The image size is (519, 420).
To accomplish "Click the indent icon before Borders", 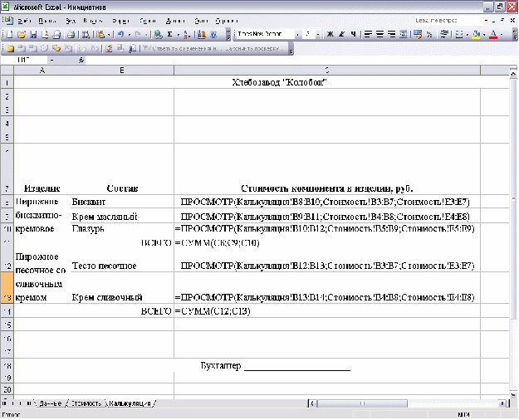I will [444, 34].
